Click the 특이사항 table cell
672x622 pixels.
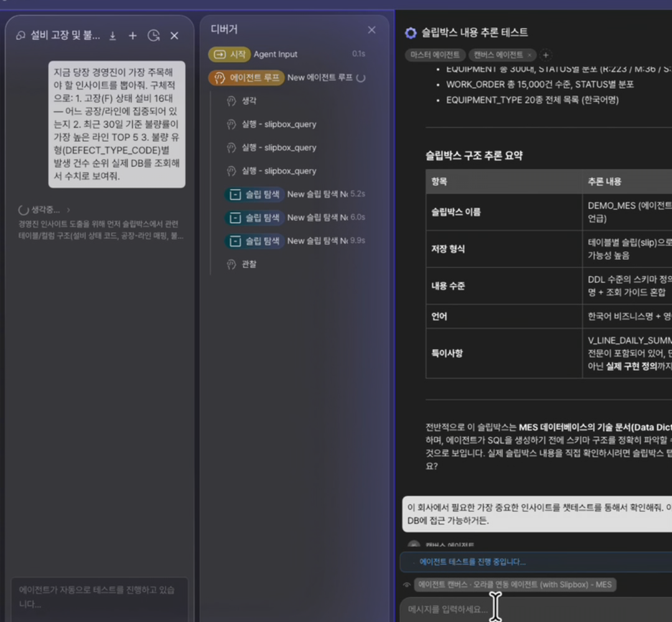(x=504, y=353)
